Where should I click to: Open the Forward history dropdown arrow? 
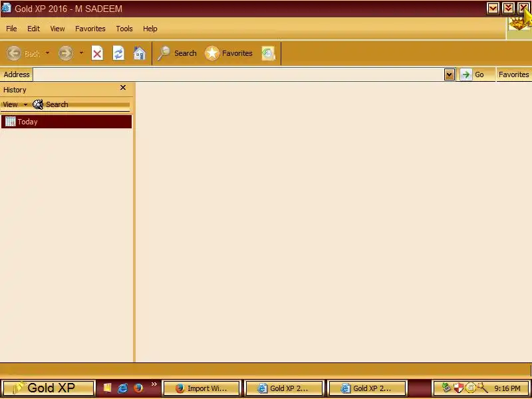[81, 53]
